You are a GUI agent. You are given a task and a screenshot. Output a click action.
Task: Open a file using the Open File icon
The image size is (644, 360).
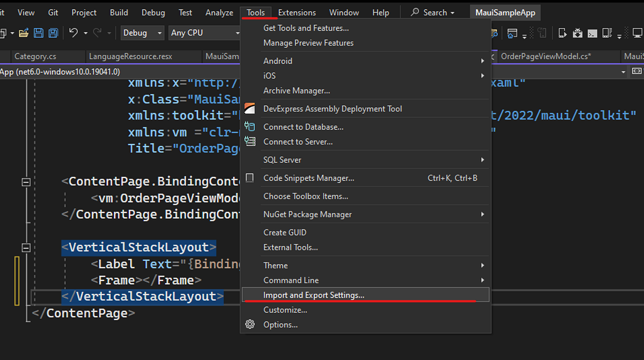[x=23, y=33]
